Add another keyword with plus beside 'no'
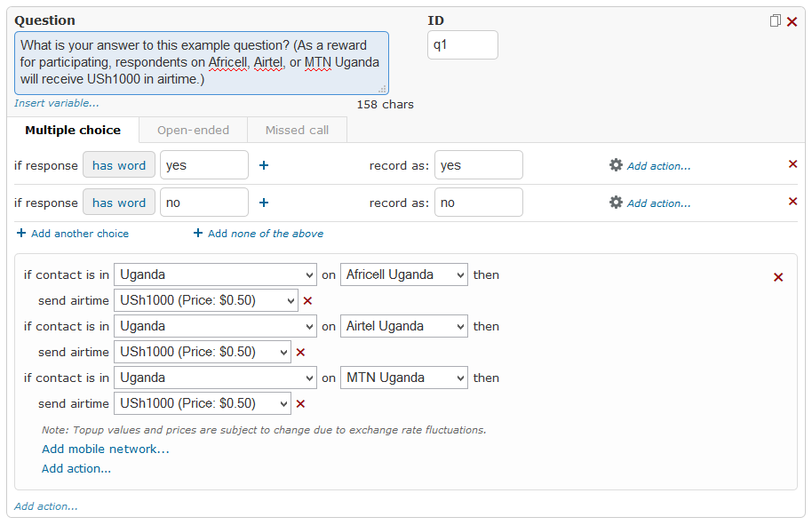 click(264, 203)
